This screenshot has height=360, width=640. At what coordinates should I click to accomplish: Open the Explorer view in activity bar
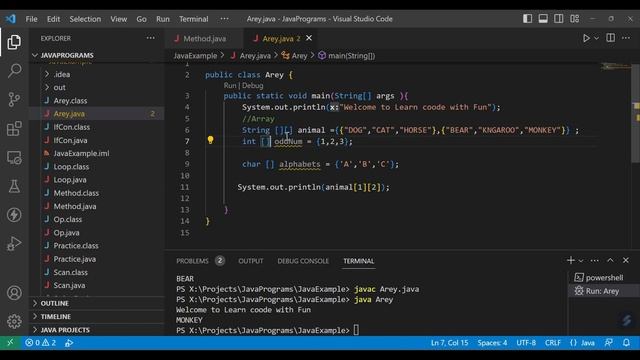tap(14, 42)
